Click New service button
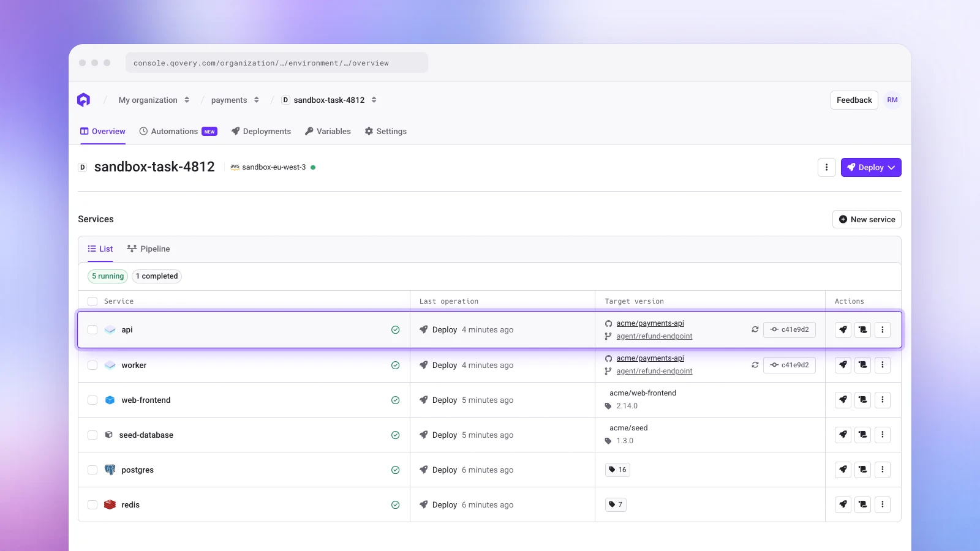 (867, 219)
